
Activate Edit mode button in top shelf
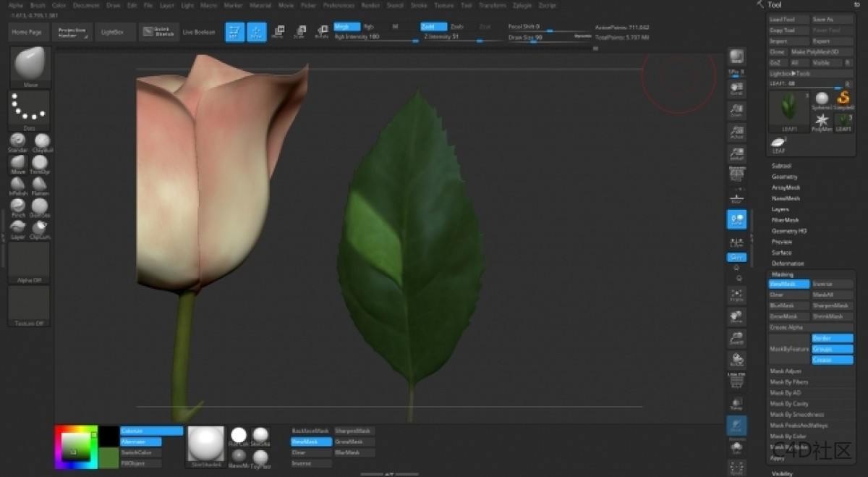click(234, 32)
